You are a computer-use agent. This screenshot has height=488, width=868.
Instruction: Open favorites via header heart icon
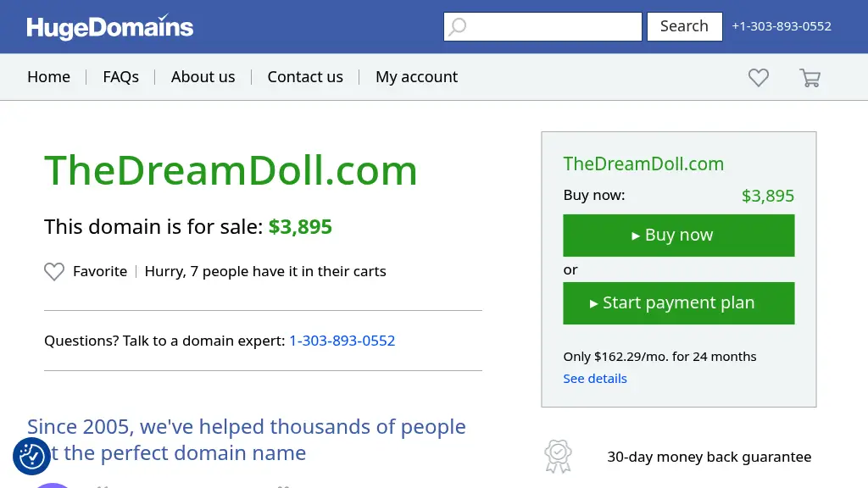pos(758,78)
